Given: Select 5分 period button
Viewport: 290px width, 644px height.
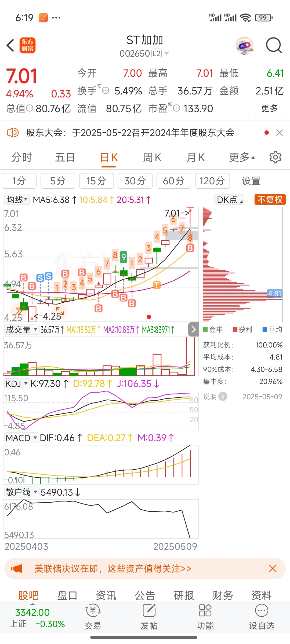Looking at the screenshot, I should (58, 181).
